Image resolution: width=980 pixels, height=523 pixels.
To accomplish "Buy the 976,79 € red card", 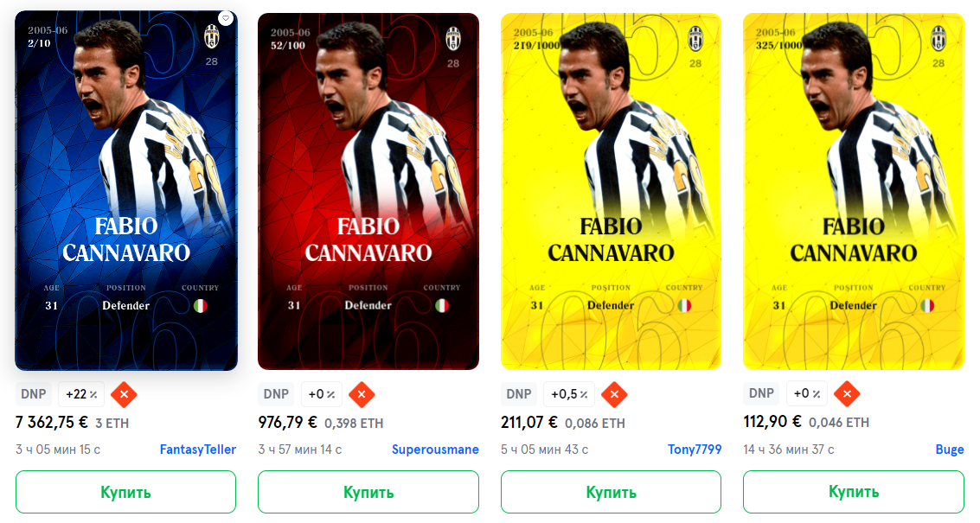I will tap(368, 493).
